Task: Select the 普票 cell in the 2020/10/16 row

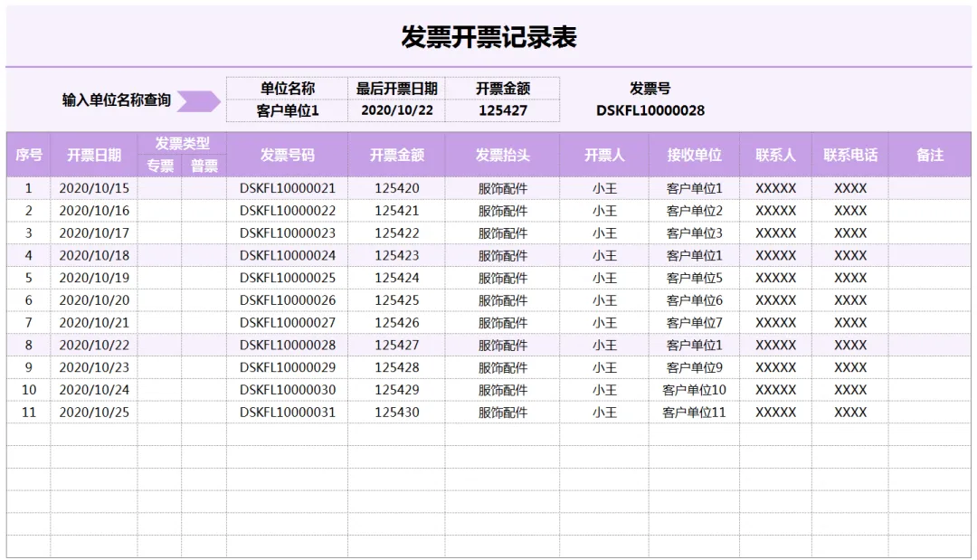Action: 204,211
